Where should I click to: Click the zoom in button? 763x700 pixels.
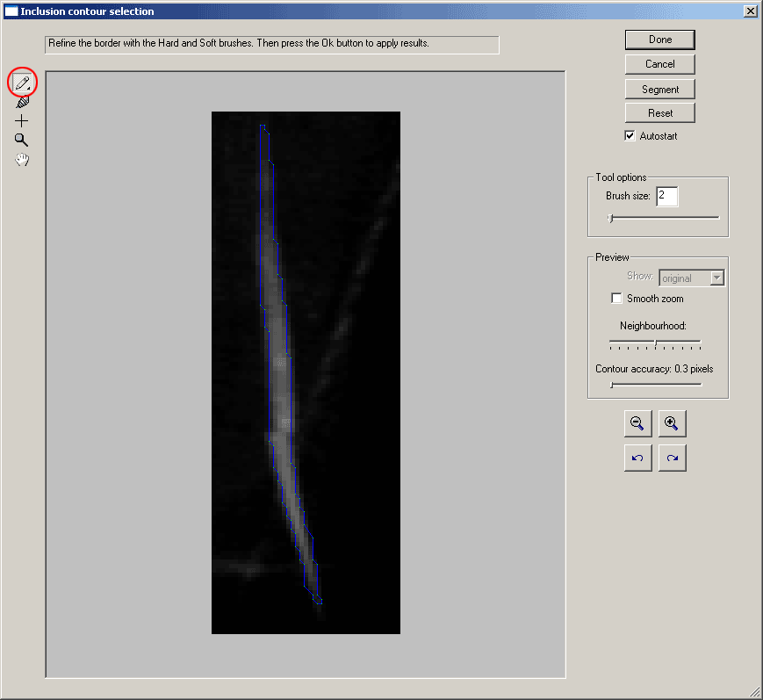tap(672, 423)
